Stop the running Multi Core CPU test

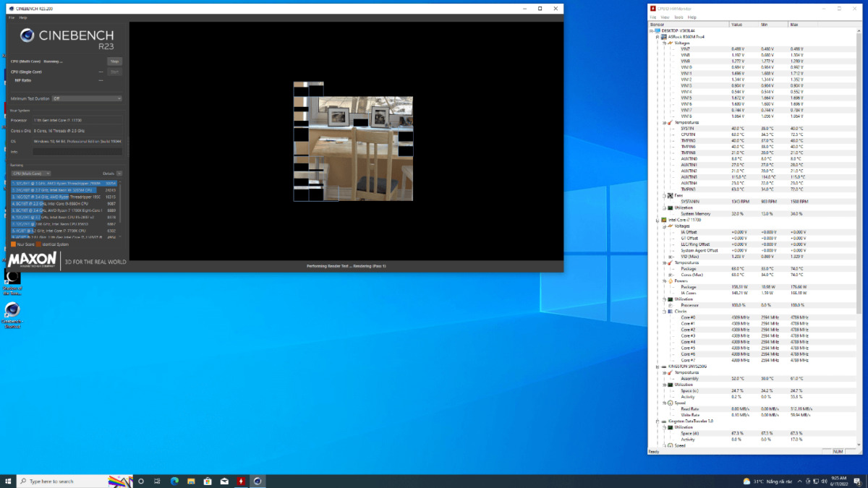pos(114,61)
